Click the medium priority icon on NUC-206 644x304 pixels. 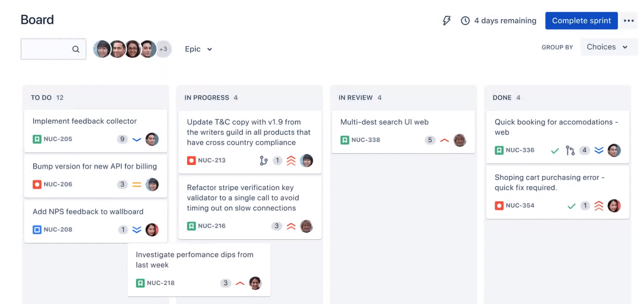pyautogui.click(x=137, y=184)
